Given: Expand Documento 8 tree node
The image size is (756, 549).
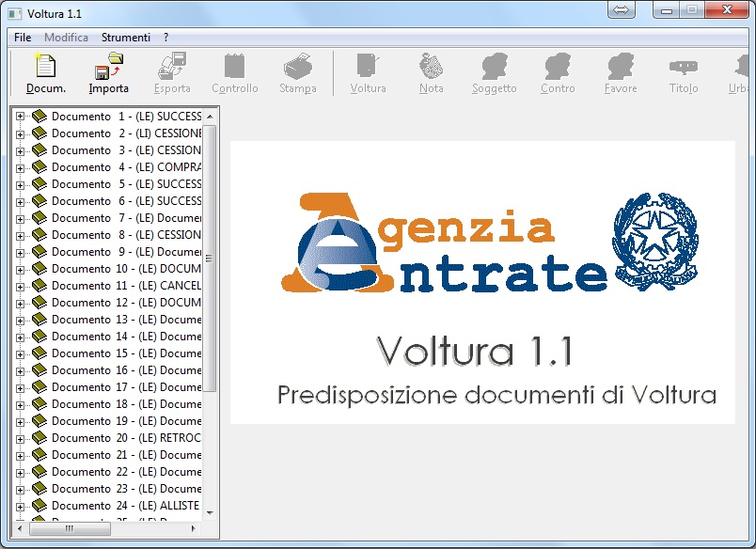Looking at the screenshot, I should coord(20,235).
